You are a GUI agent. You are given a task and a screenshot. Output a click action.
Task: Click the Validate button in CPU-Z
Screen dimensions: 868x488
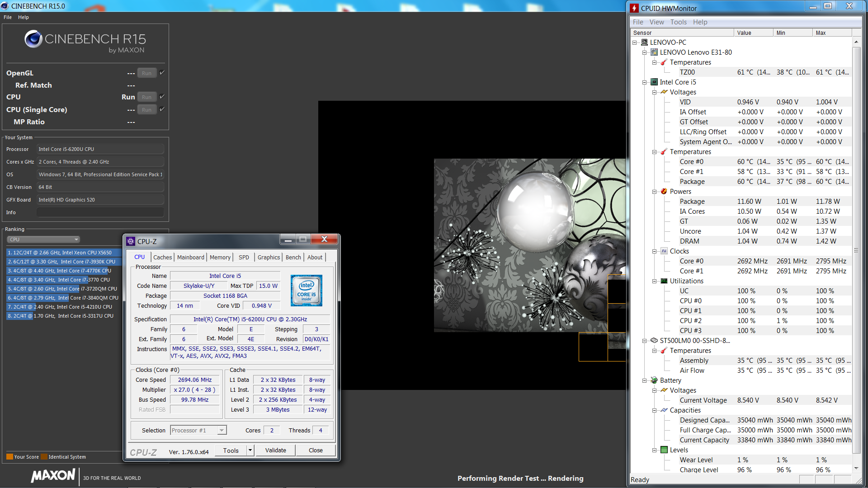click(x=276, y=450)
